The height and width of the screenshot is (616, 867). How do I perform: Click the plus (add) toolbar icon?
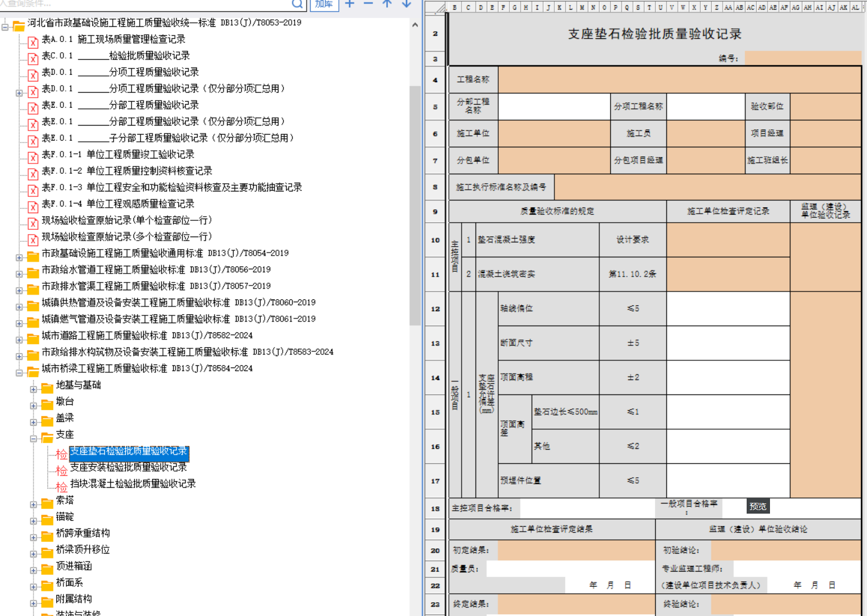pyautogui.click(x=350, y=4)
